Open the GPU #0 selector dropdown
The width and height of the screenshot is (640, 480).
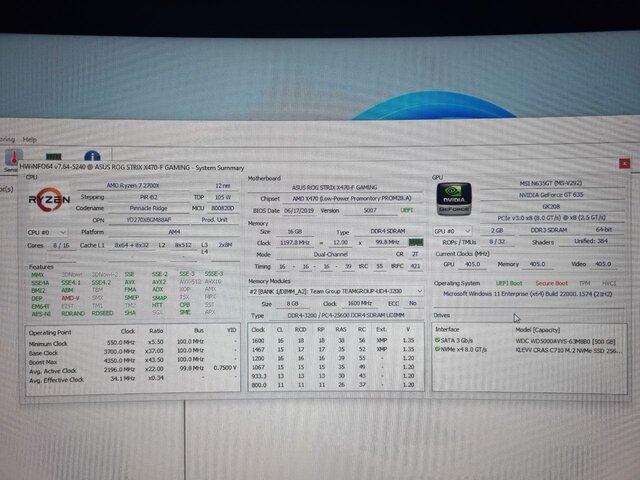(x=448, y=230)
